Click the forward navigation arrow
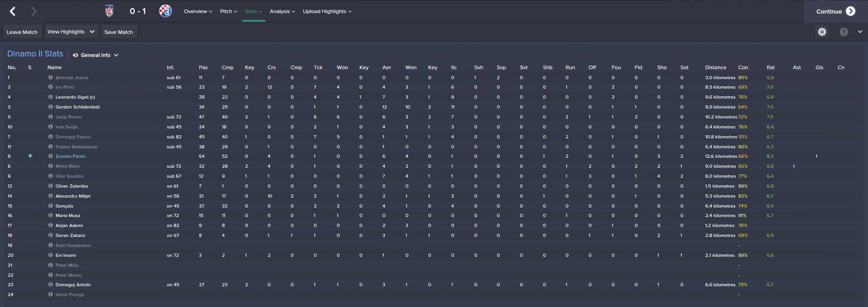Screen dimensions: 868x307 click(34, 11)
